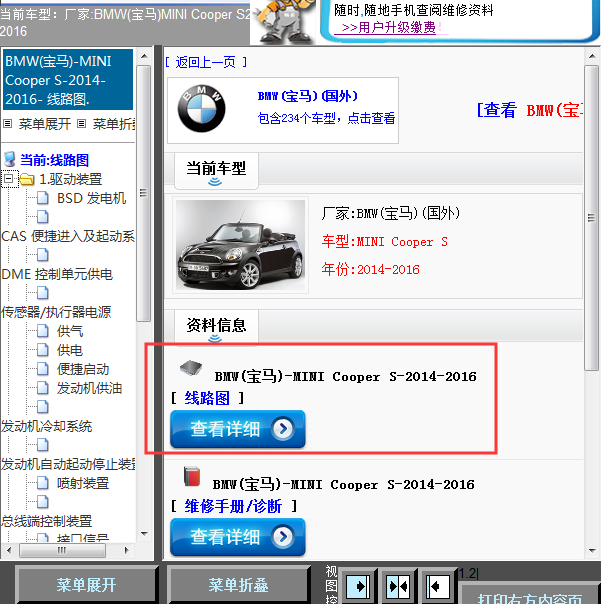This screenshot has width=601, height=604.
Task: Click the MINI Cooper S car thumbnail
Action: coord(240,245)
